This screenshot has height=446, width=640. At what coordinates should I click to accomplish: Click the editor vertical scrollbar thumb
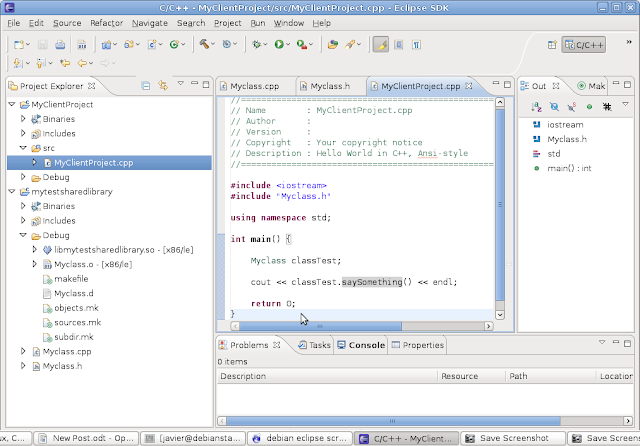point(500,204)
